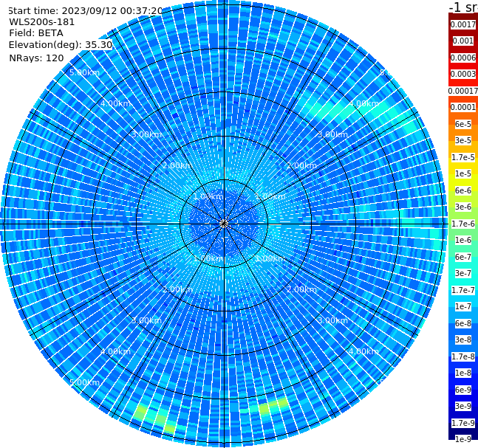Click the 6e-7 colorbar tick
Image resolution: width=478 pixels, height=448 pixels.
pos(463,257)
